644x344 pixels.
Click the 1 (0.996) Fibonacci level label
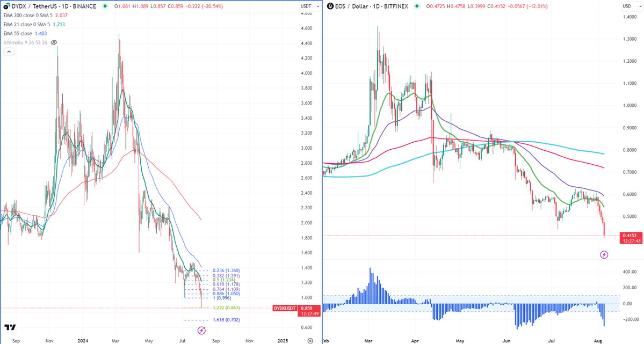pos(222,298)
